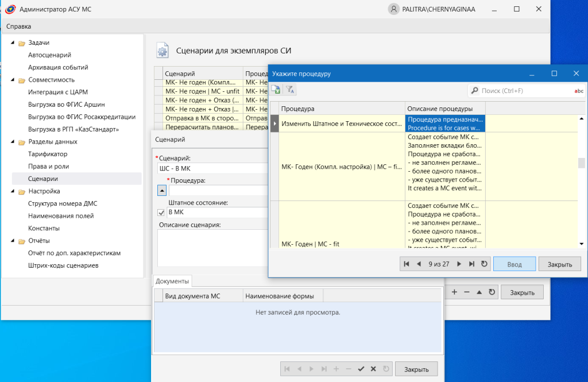This screenshot has height=382, width=588.
Task: Select Интеграция с ЦАРМ tree item
Action: tap(58, 92)
